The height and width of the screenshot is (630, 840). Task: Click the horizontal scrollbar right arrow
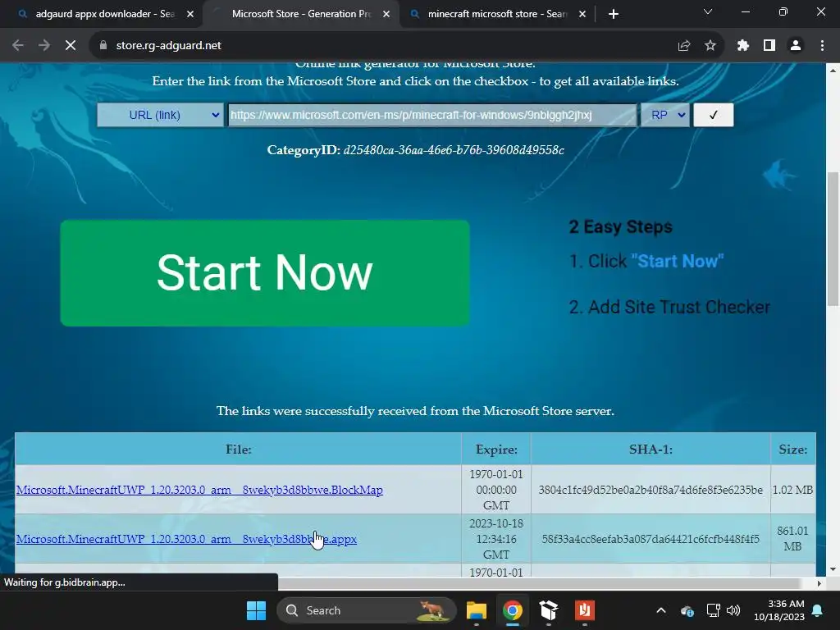(819, 583)
